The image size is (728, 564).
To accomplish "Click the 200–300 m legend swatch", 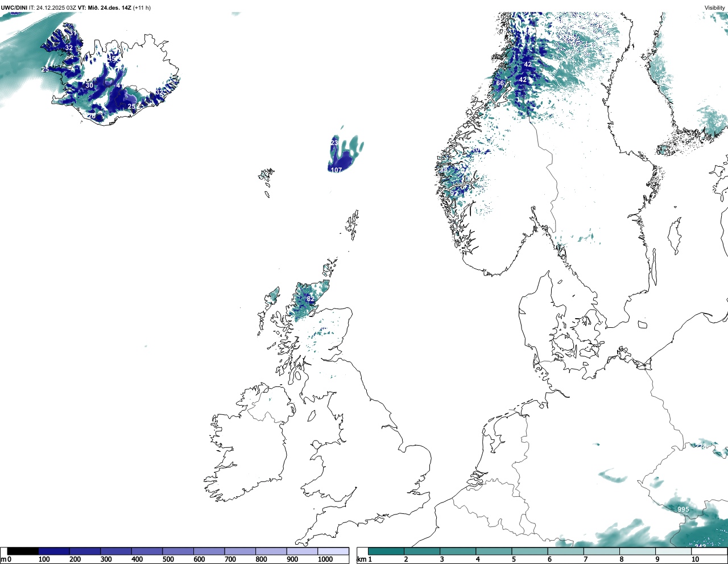I will [85, 551].
